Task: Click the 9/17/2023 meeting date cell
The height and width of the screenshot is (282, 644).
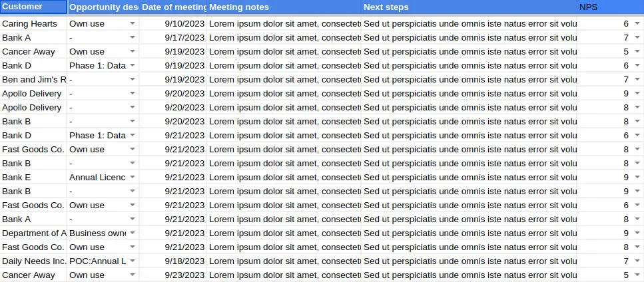Action: (x=173, y=37)
